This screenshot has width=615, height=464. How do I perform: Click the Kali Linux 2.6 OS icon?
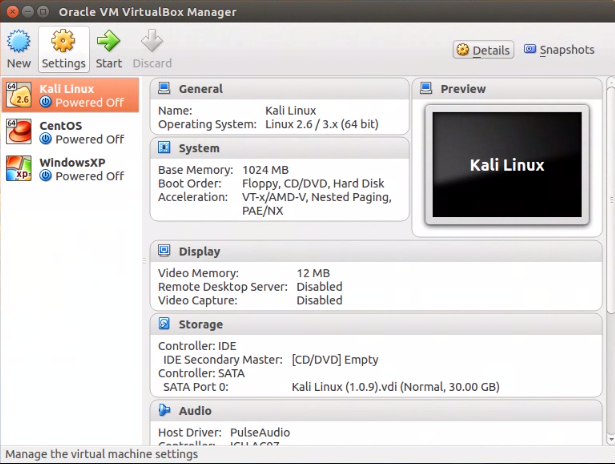pyautogui.click(x=18, y=95)
